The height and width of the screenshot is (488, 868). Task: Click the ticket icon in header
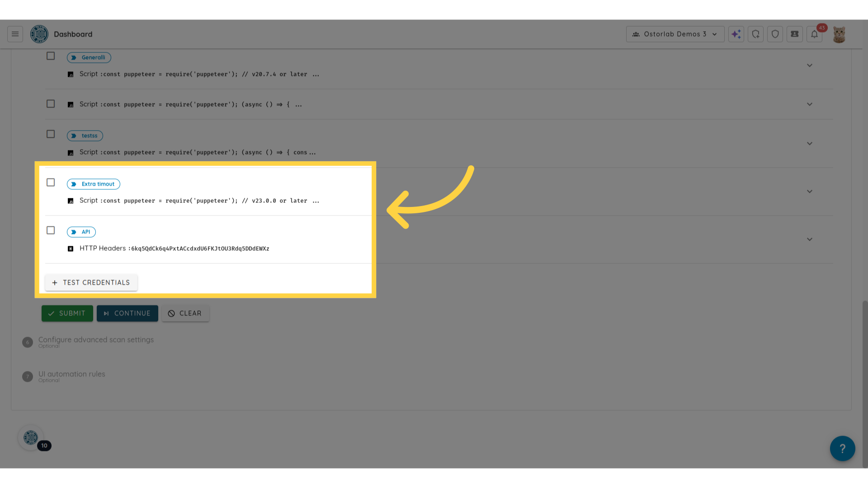coord(794,34)
